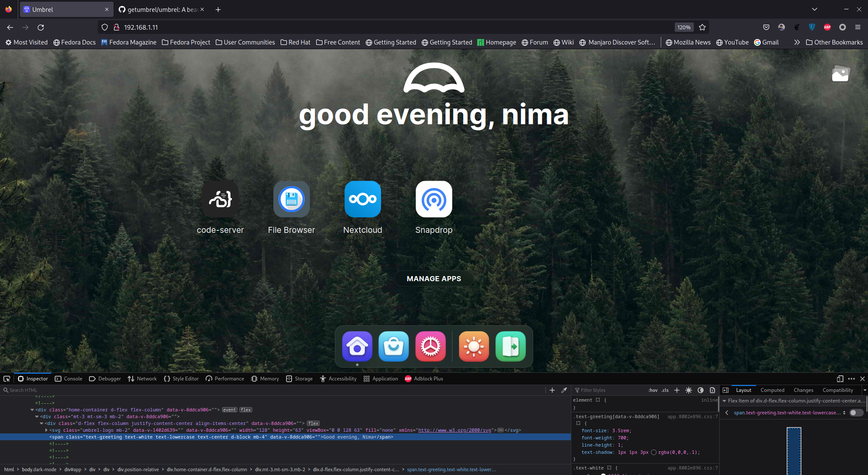This screenshot has height=475, width=868.
Task: Click the wallpaper picker icon top right
Action: pyautogui.click(x=840, y=74)
